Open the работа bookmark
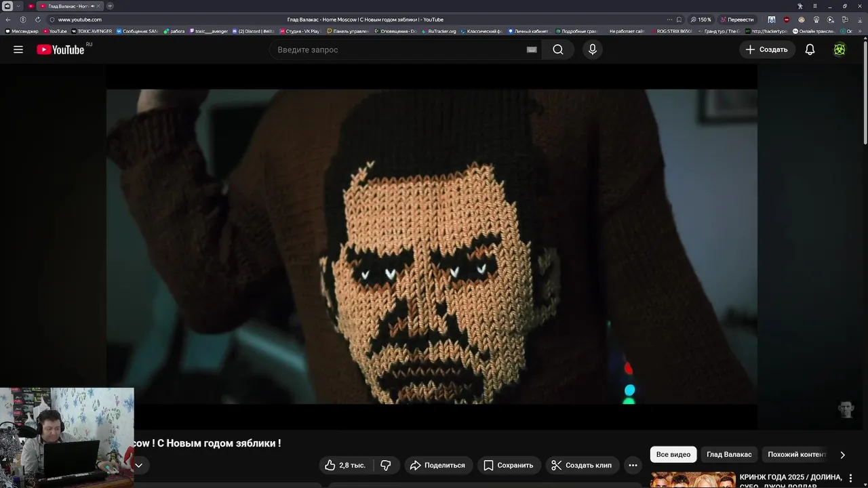868x488 pixels. pos(174,31)
